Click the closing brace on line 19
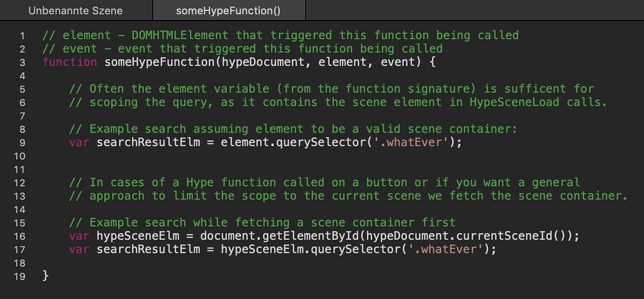 (46, 276)
